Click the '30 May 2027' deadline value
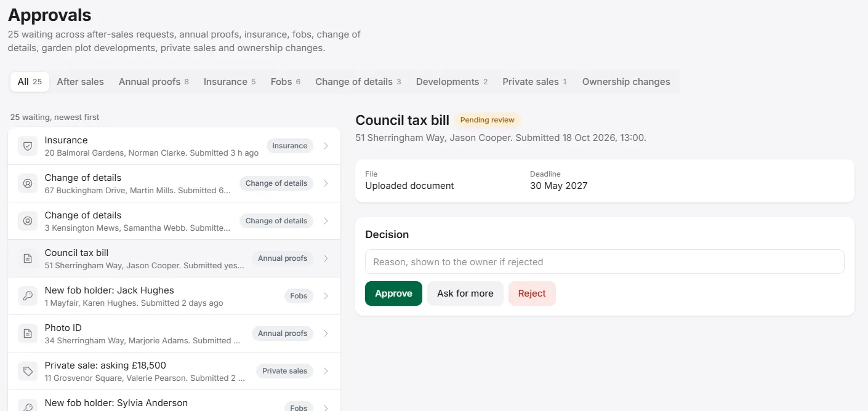This screenshot has height=411, width=868. [x=559, y=186]
